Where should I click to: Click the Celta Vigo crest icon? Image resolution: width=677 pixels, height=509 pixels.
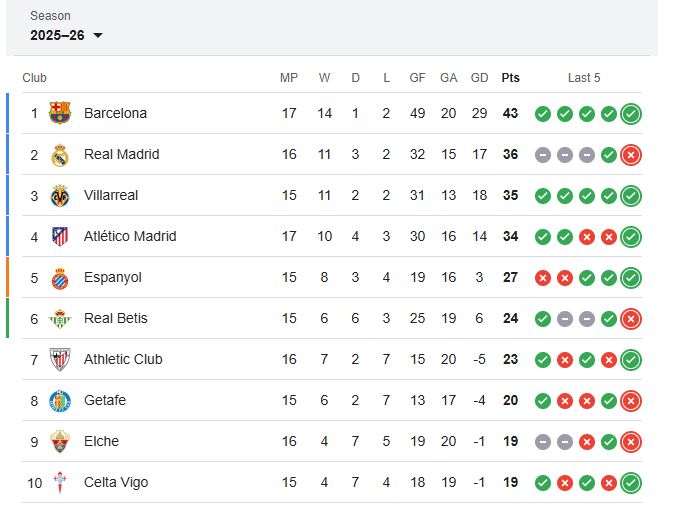tap(60, 482)
